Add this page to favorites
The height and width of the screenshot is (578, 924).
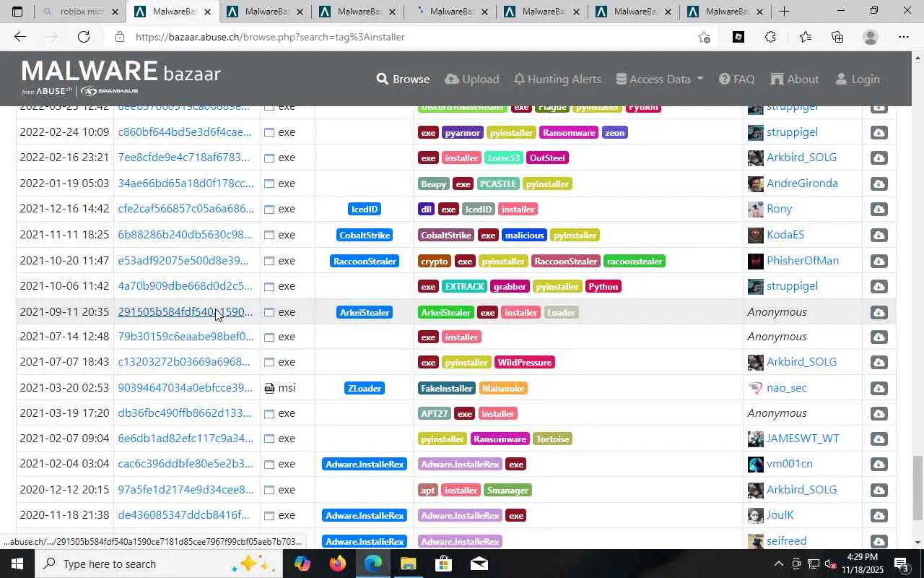point(704,37)
